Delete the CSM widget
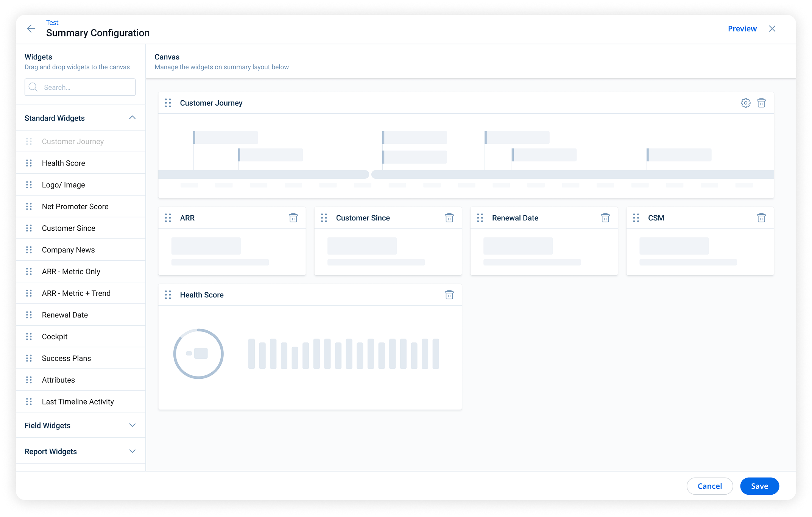 click(761, 217)
